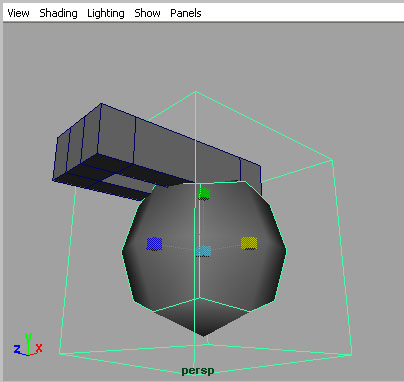
Task: Click the bounding box's right-side corner vertex
Action: pyautogui.click(x=332, y=160)
